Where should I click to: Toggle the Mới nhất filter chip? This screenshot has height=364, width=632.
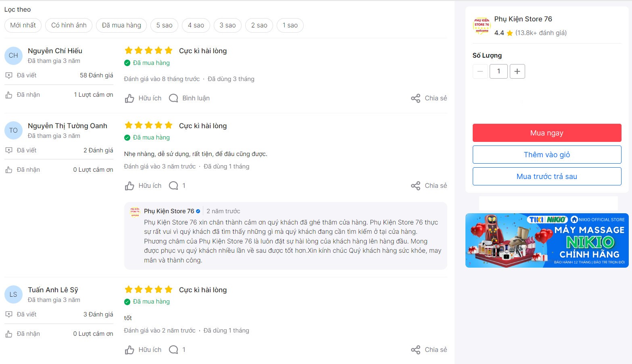(x=23, y=25)
